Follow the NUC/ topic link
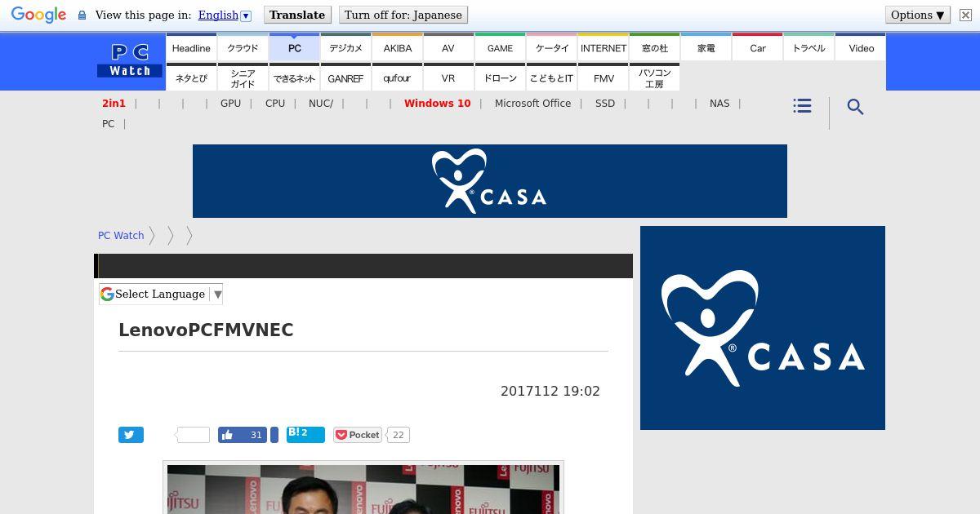Viewport: 980px width, 514px height. pos(321,103)
